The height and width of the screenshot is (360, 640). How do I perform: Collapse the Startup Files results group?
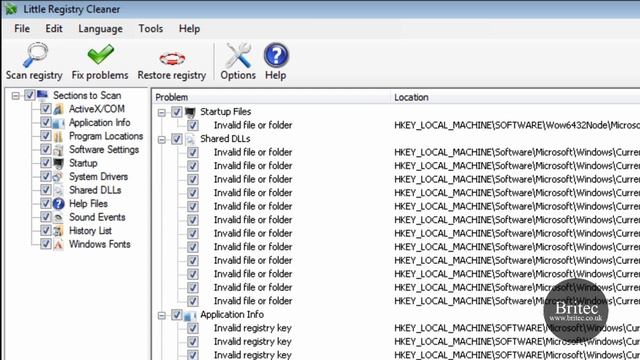click(x=162, y=112)
